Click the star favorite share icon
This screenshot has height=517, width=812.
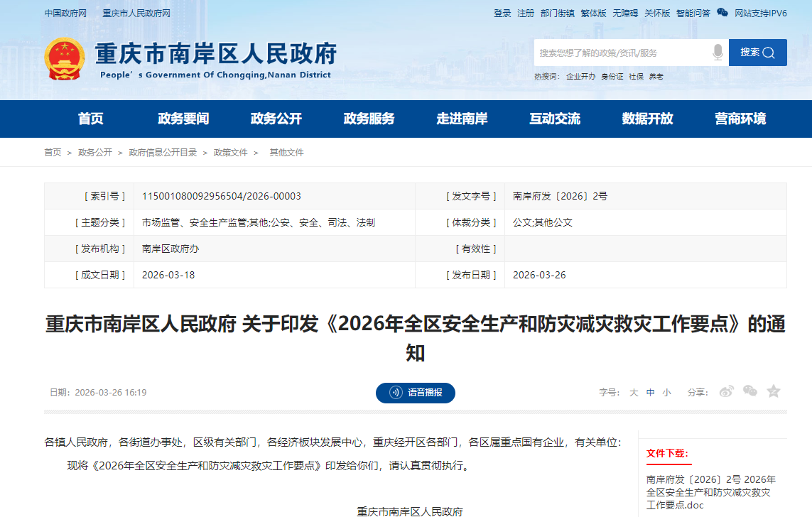click(x=774, y=391)
